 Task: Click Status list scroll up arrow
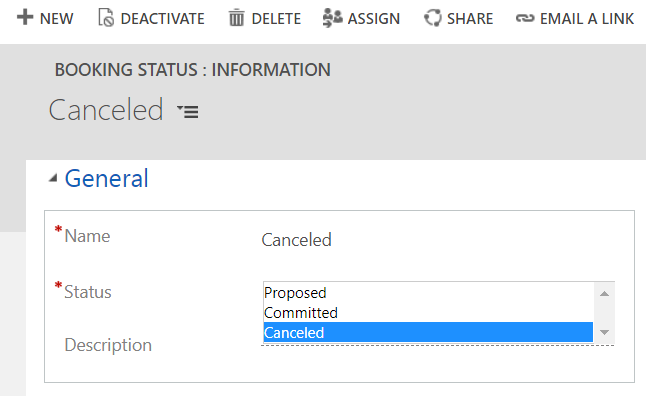click(604, 293)
